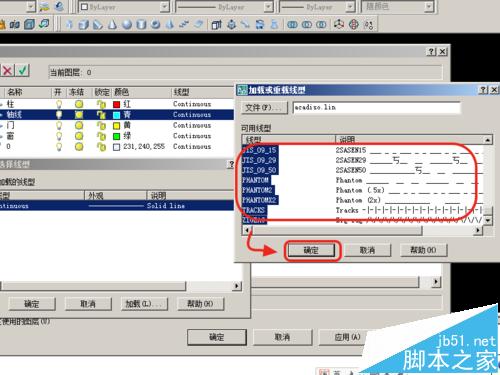Click 确定 in layer manager window
The width and height of the screenshot is (500, 375).
tap(217, 337)
